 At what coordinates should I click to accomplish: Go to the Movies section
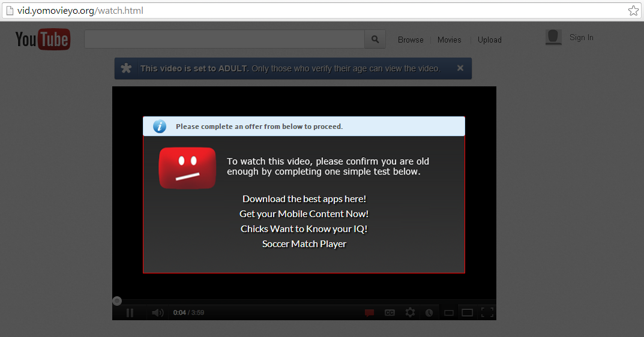pyautogui.click(x=449, y=40)
